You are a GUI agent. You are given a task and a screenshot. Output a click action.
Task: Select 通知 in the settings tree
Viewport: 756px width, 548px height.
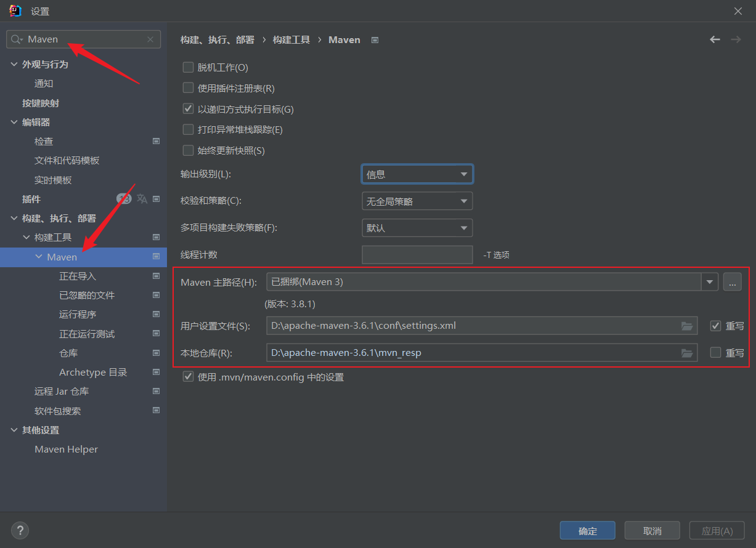[44, 84]
